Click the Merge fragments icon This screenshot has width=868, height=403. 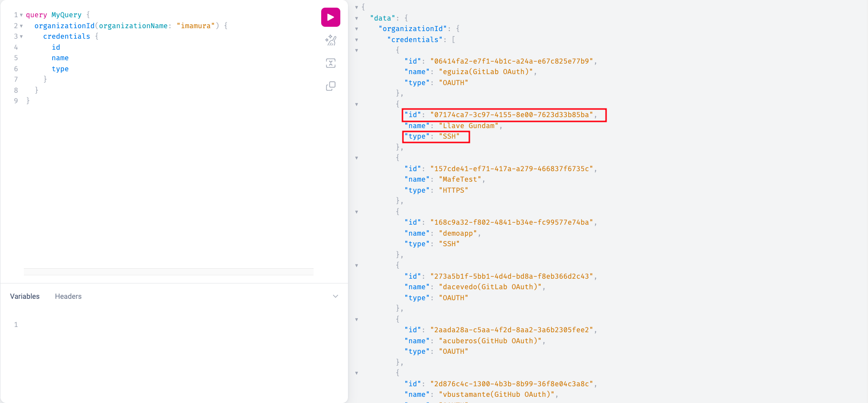point(330,63)
